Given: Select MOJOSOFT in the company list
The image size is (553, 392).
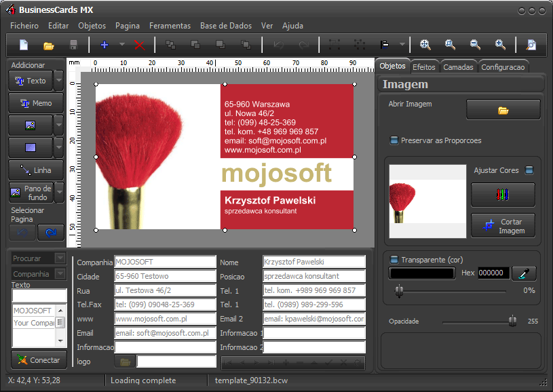Looking at the screenshot, I should 34,311.
